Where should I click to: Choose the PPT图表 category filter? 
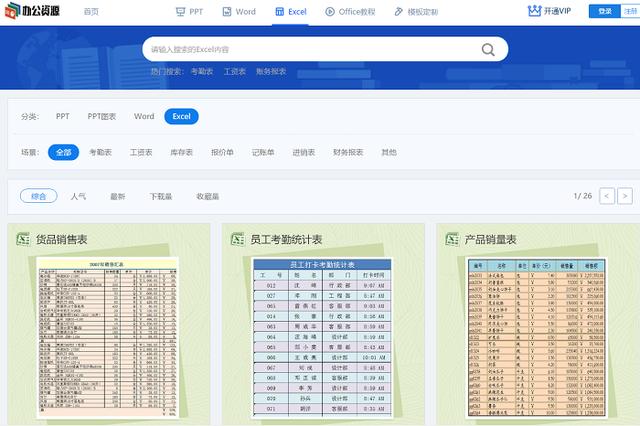click(x=102, y=116)
